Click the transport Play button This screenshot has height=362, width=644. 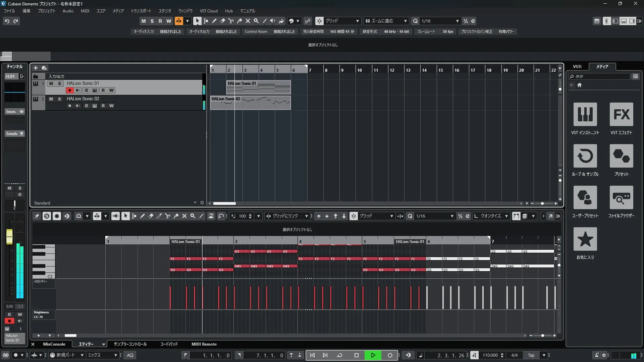click(373, 355)
